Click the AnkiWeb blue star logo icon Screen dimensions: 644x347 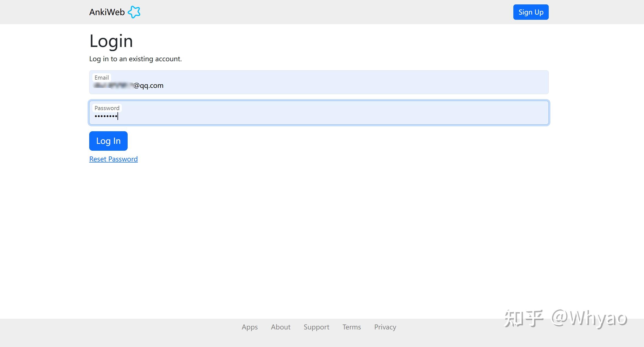point(134,12)
